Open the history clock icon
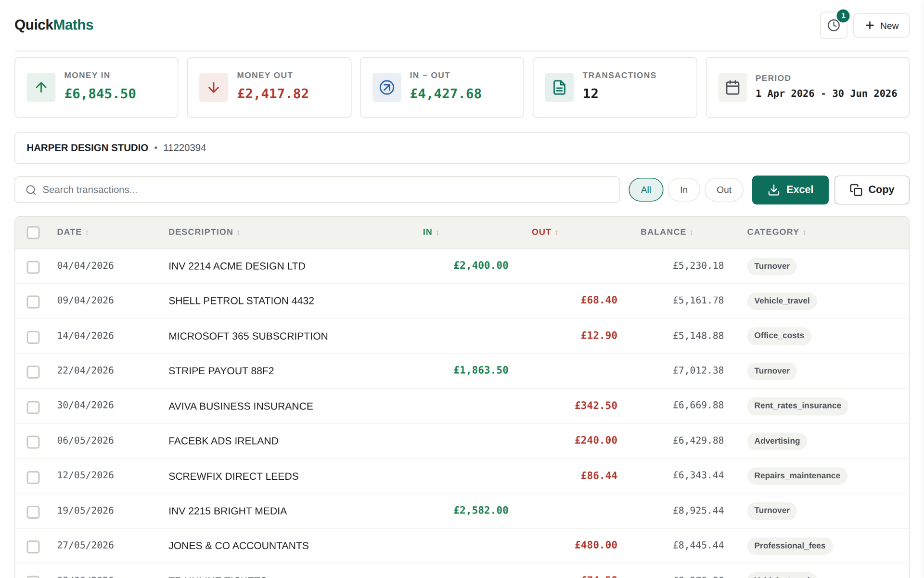 (x=834, y=26)
